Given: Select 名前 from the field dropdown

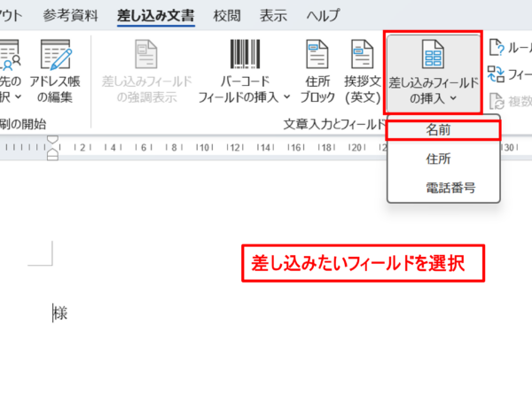Looking at the screenshot, I should 443,129.
